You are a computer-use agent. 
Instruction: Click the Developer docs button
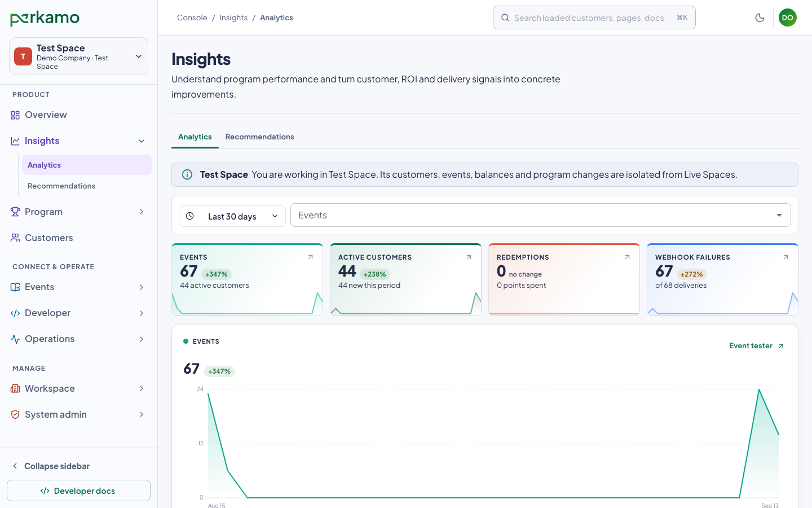pos(78,491)
